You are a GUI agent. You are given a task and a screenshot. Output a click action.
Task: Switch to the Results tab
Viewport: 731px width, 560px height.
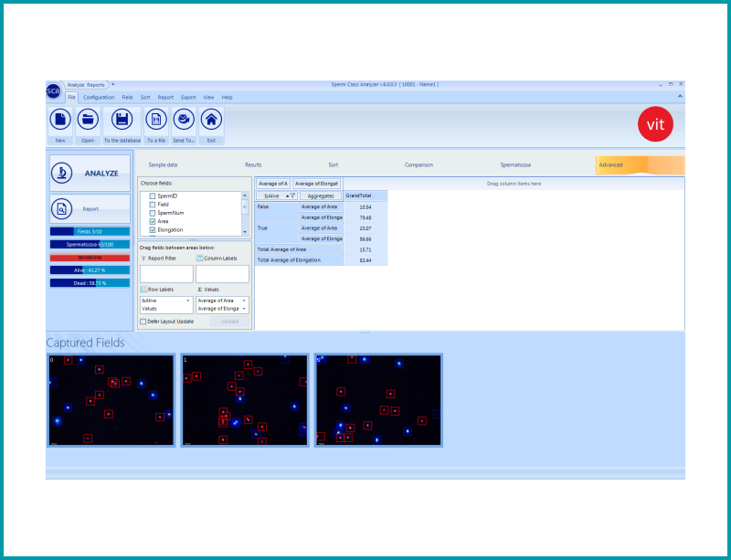[x=253, y=164]
